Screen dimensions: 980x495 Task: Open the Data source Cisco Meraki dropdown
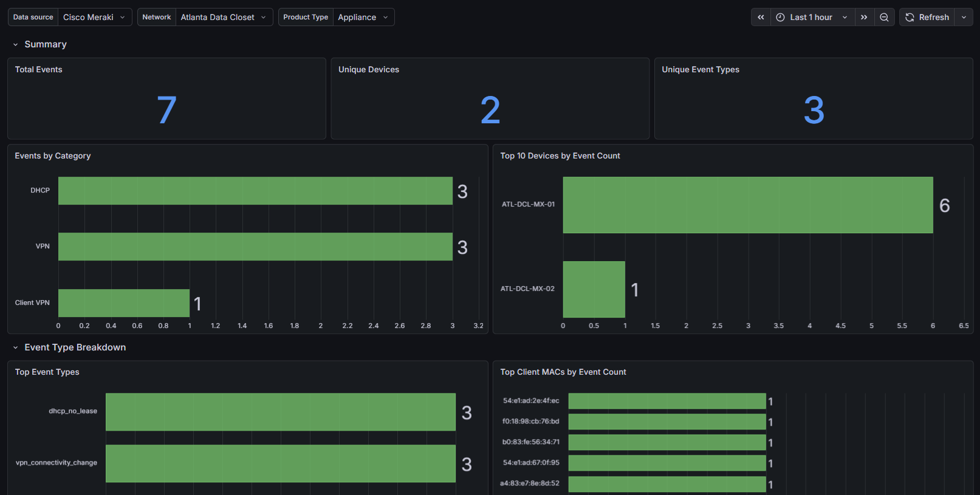coord(95,17)
